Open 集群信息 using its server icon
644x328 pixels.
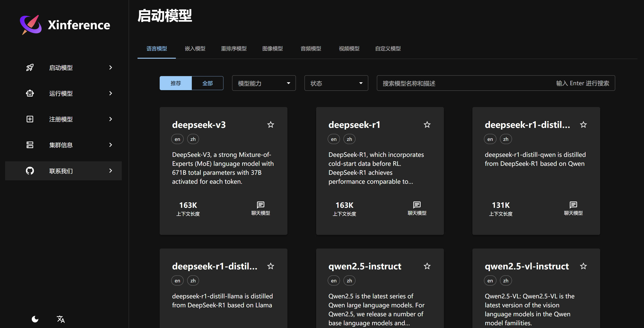pos(30,145)
